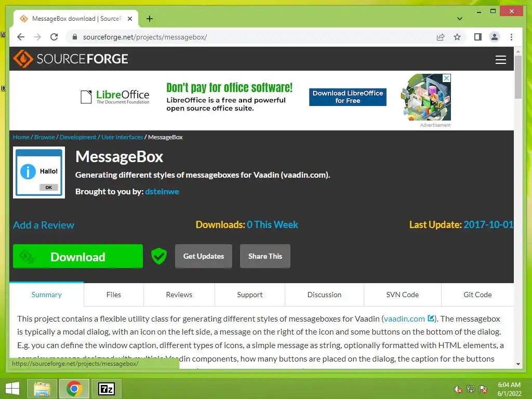This screenshot has width=532, height=399.
Task: Click the vertical scrollbar thumb
Action: [518, 77]
